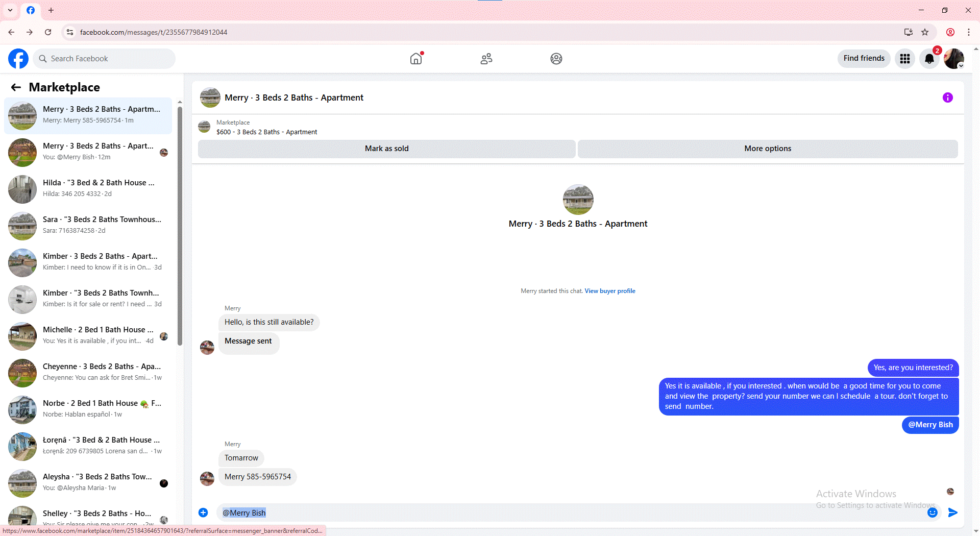Click Merry's avatar beside the phone number message
This screenshot has height=536, width=980.
pyautogui.click(x=207, y=479)
